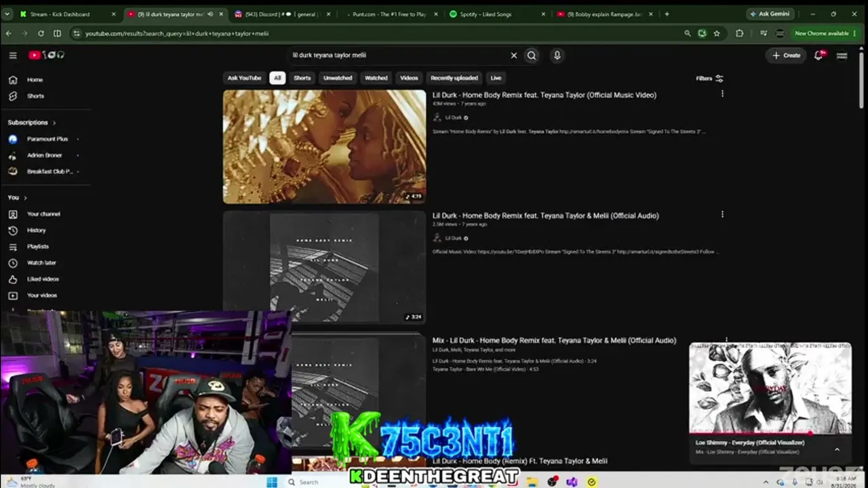This screenshot has height=488, width=868.
Task: Open a new Chrome tab
Action: click(667, 14)
